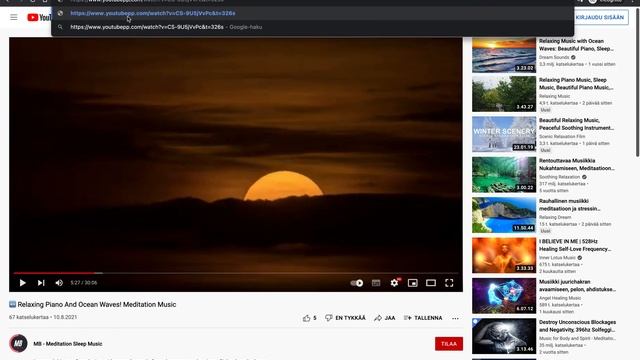The height and width of the screenshot is (360, 640).
Task: Open the YouTube hamburger menu
Action: 14,17
